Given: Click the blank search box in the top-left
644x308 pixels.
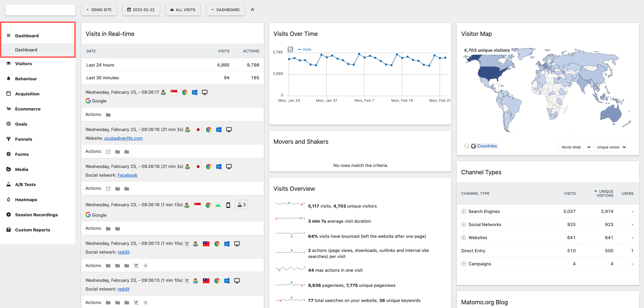Looking at the screenshot, I should coord(40,10).
